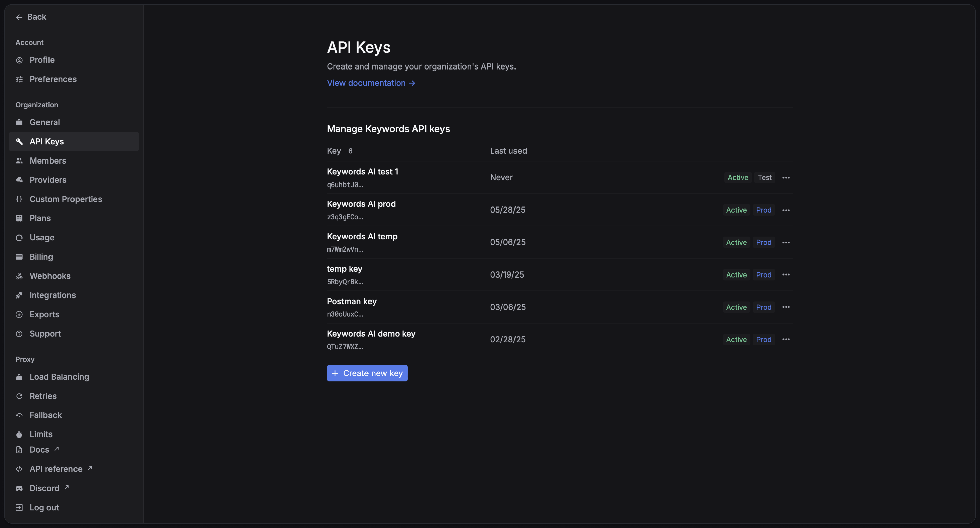Image resolution: width=980 pixels, height=528 pixels.
Task: Open the Profile settings page
Action: 74,60
